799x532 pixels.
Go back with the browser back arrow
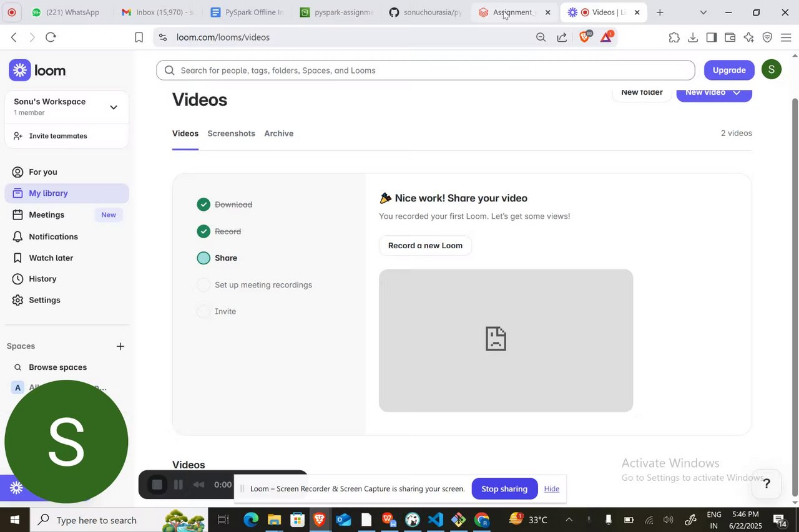14,37
